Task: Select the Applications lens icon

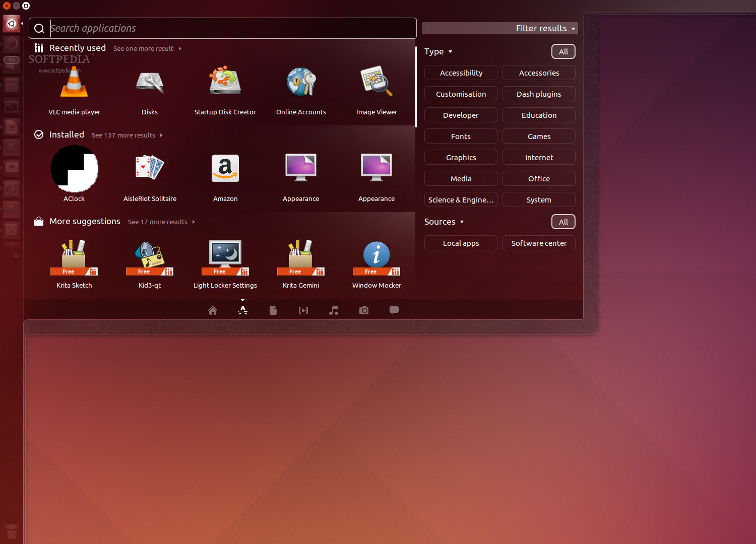Action: coord(243,310)
